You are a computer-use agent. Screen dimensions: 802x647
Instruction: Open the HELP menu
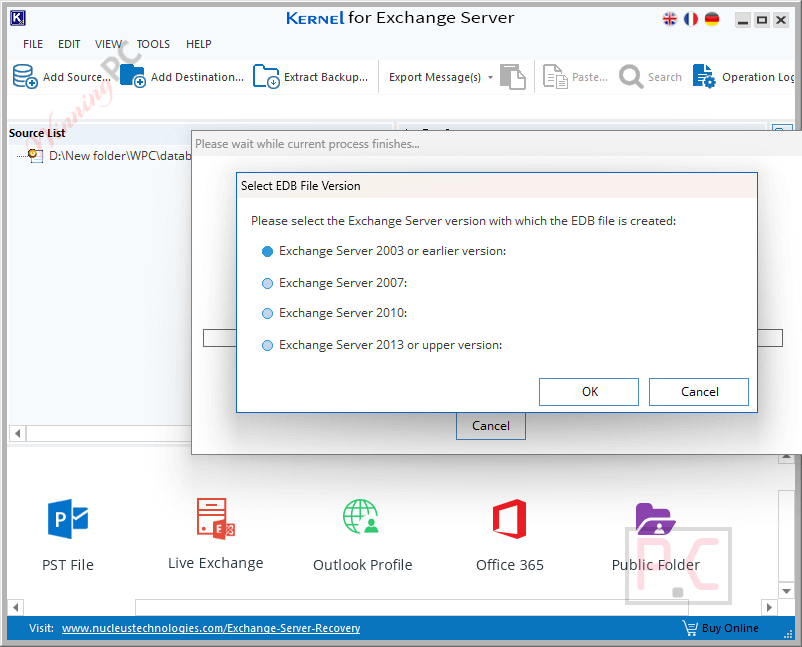198,44
